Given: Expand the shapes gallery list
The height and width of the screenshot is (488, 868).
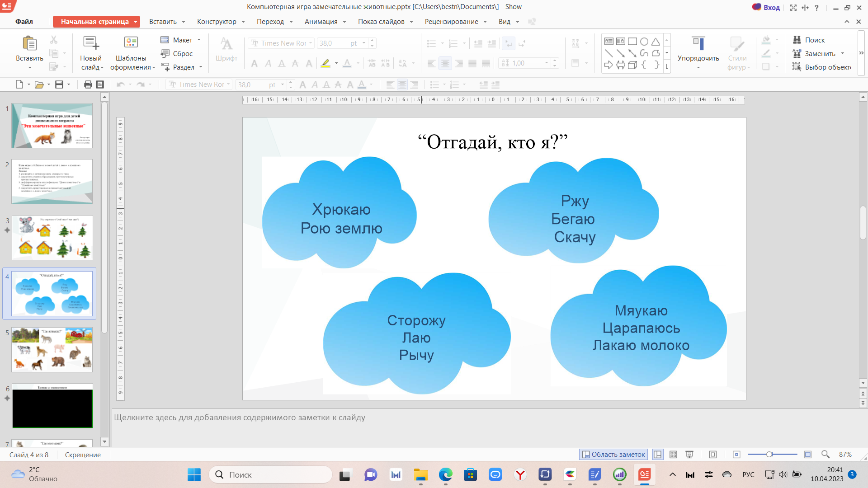Looking at the screenshot, I should (667, 66).
